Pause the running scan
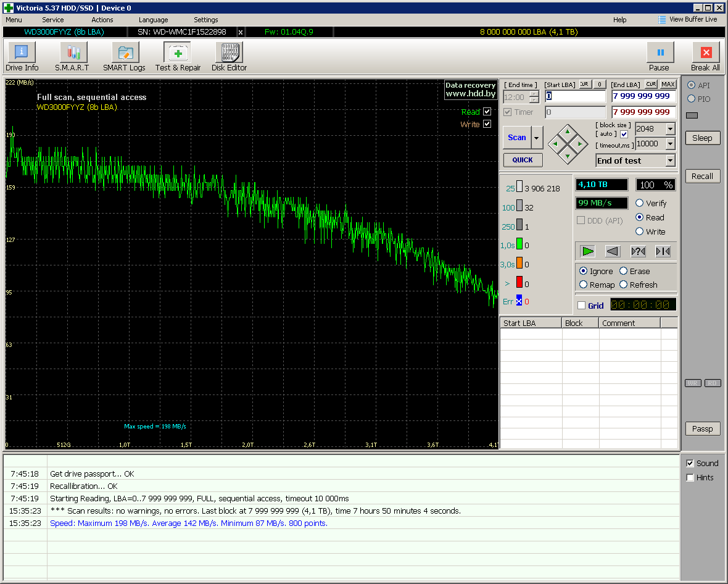The width and height of the screenshot is (728, 584). coord(660,53)
